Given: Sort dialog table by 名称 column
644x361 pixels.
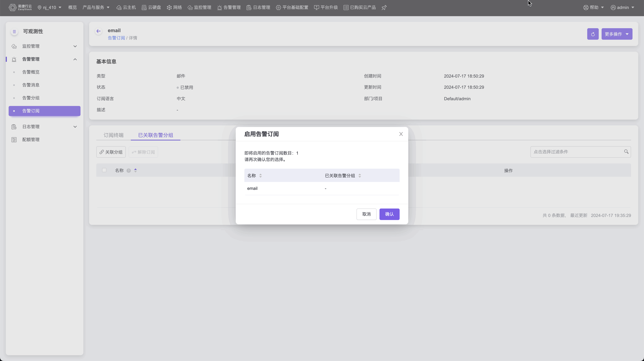Looking at the screenshot, I should pyautogui.click(x=261, y=176).
